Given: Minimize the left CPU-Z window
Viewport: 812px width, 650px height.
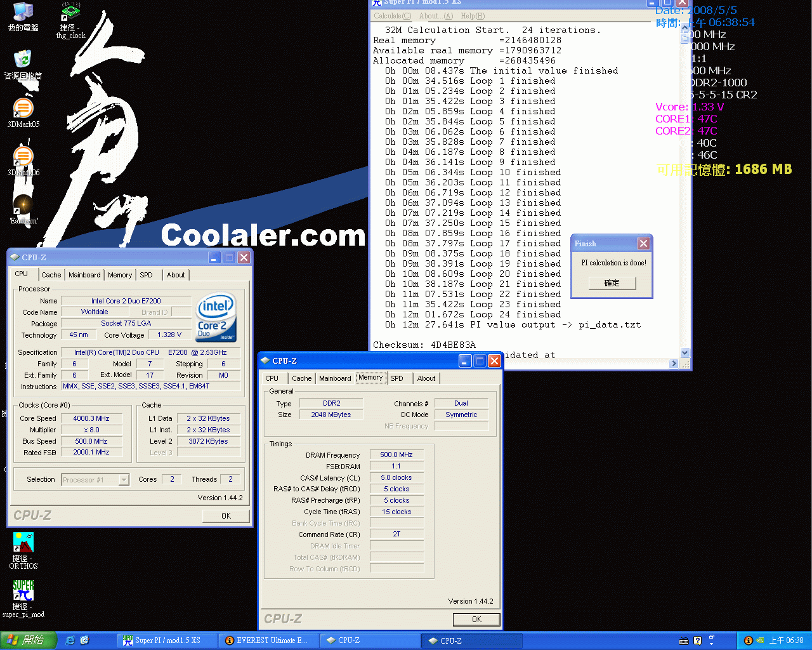Looking at the screenshot, I should (214, 257).
